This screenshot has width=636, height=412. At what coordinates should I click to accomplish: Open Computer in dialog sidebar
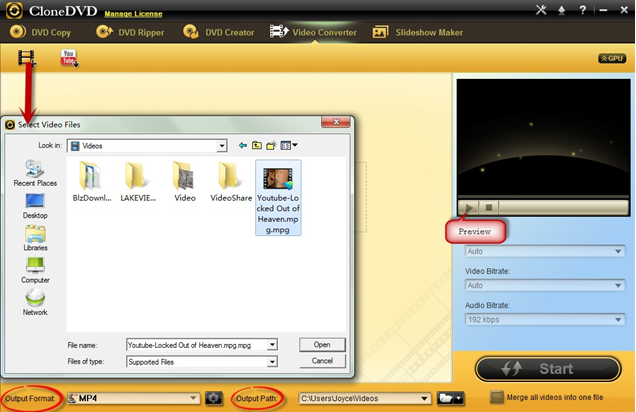35,270
